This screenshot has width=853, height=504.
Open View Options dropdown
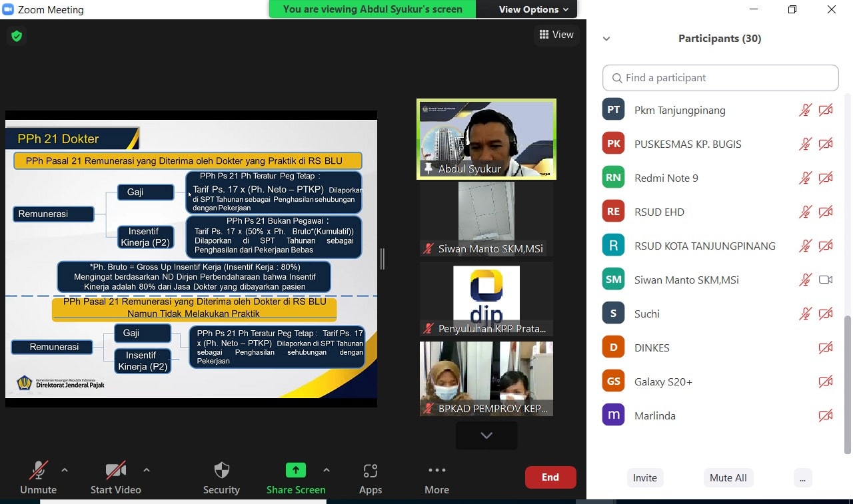533,9
